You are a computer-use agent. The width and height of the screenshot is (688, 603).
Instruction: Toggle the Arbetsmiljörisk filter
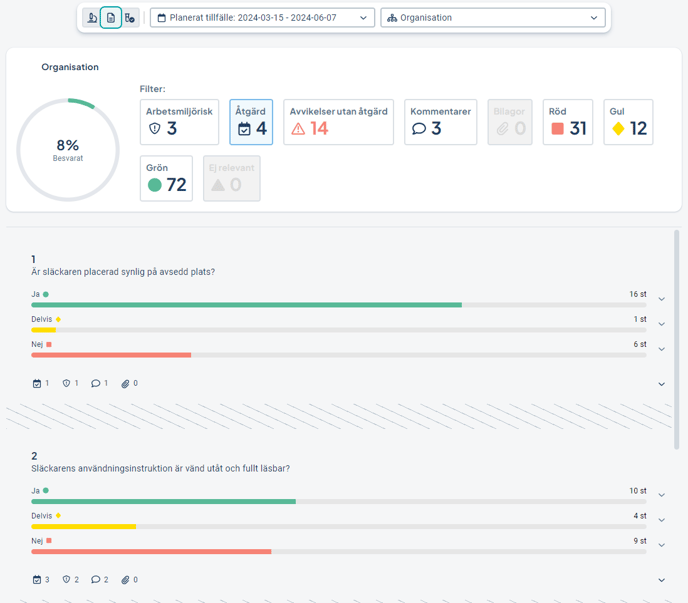pyautogui.click(x=179, y=122)
